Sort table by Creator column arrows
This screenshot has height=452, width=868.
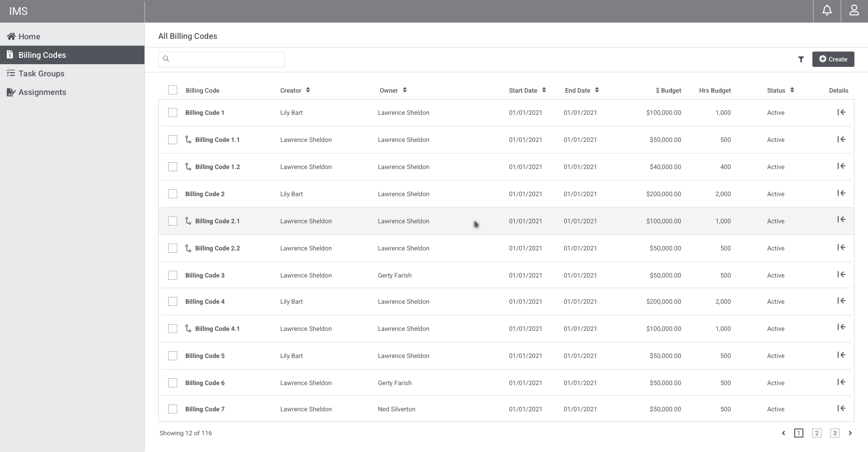point(308,90)
